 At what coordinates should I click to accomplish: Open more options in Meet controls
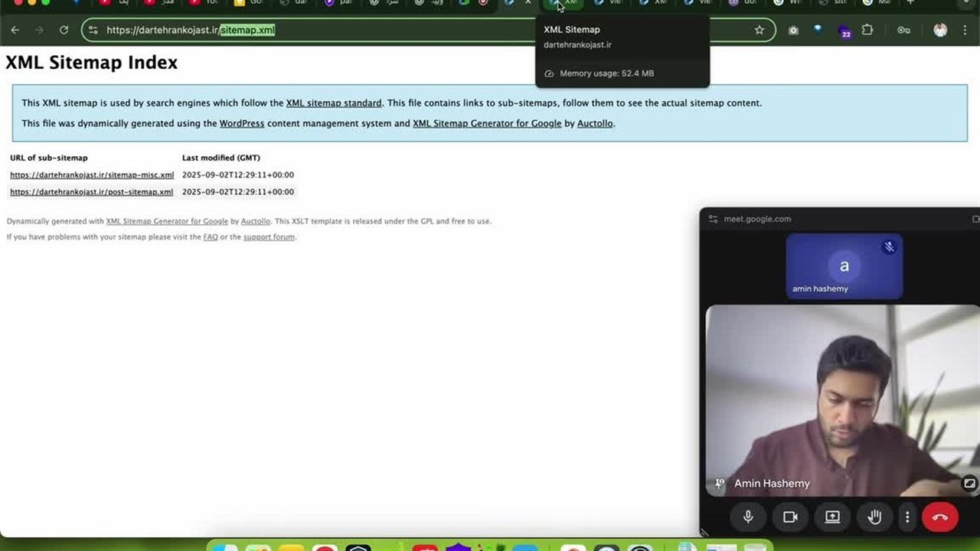[x=907, y=517]
